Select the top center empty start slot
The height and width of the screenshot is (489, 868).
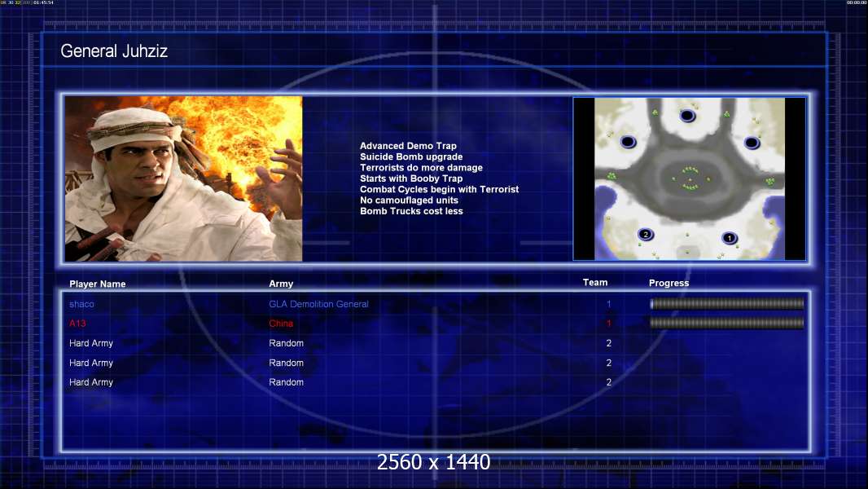[x=687, y=117]
